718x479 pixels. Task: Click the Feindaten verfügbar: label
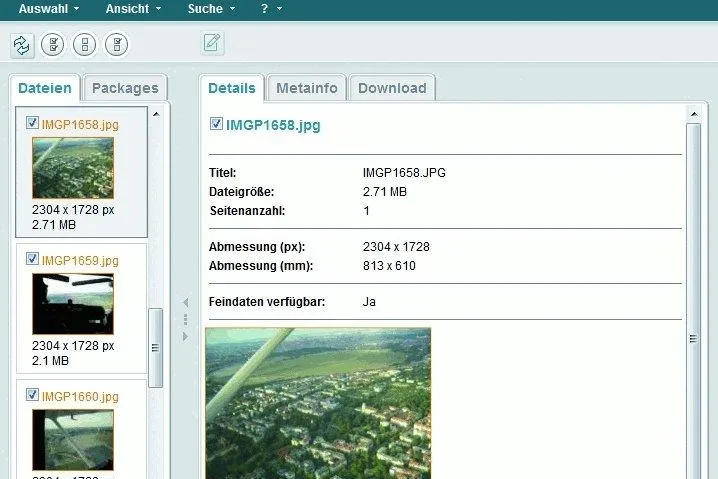[x=267, y=302]
